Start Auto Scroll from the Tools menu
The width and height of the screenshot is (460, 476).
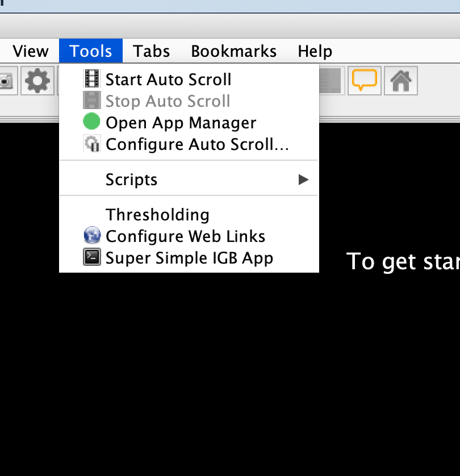coord(168,80)
